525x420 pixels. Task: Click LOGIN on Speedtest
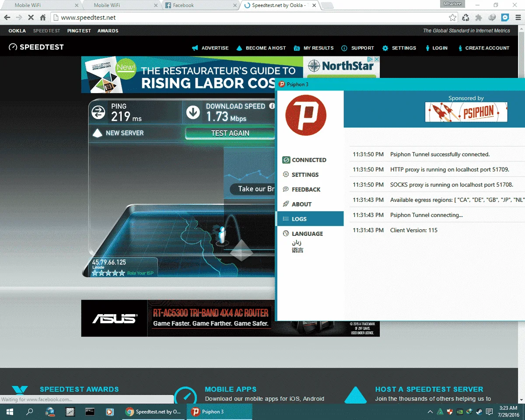tap(436, 48)
